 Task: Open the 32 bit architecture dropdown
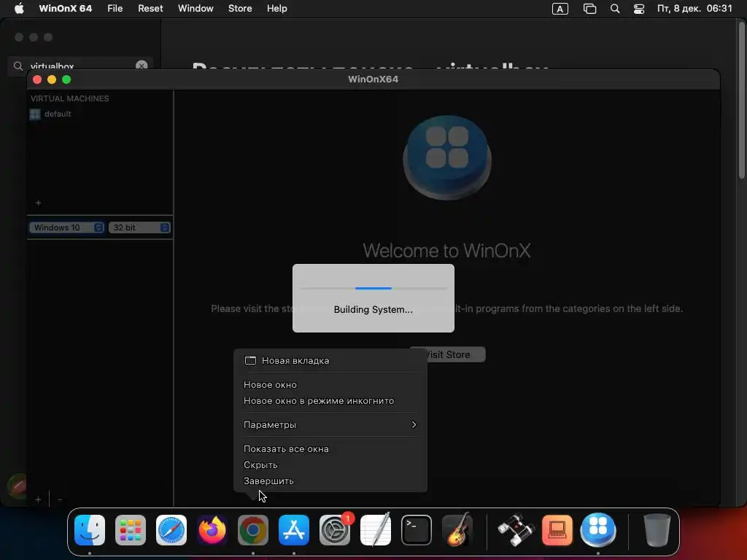tap(139, 227)
